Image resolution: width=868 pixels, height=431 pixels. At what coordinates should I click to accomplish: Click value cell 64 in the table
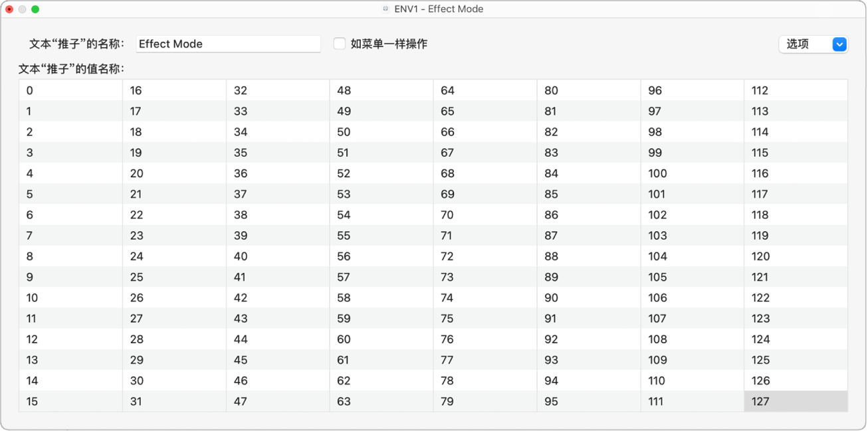coord(485,90)
